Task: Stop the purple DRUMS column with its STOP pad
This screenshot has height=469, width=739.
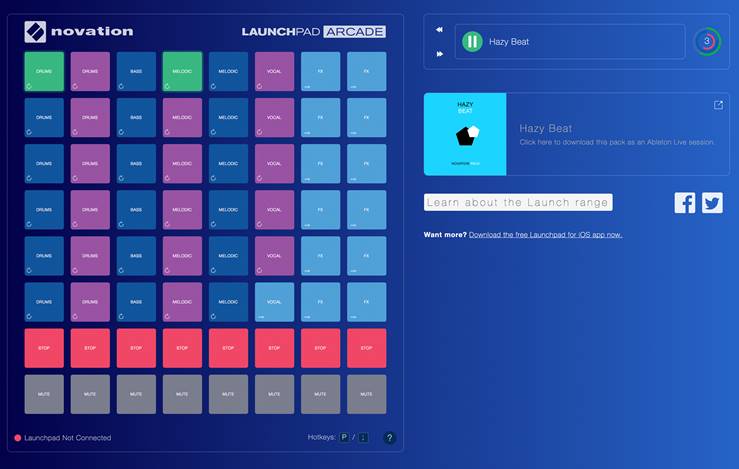Action: (x=90, y=348)
